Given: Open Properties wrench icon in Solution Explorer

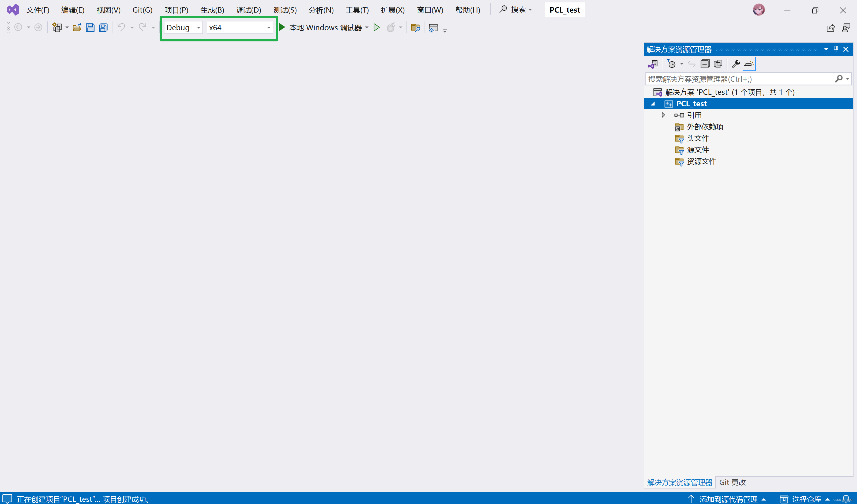Looking at the screenshot, I should click(x=736, y=64).
